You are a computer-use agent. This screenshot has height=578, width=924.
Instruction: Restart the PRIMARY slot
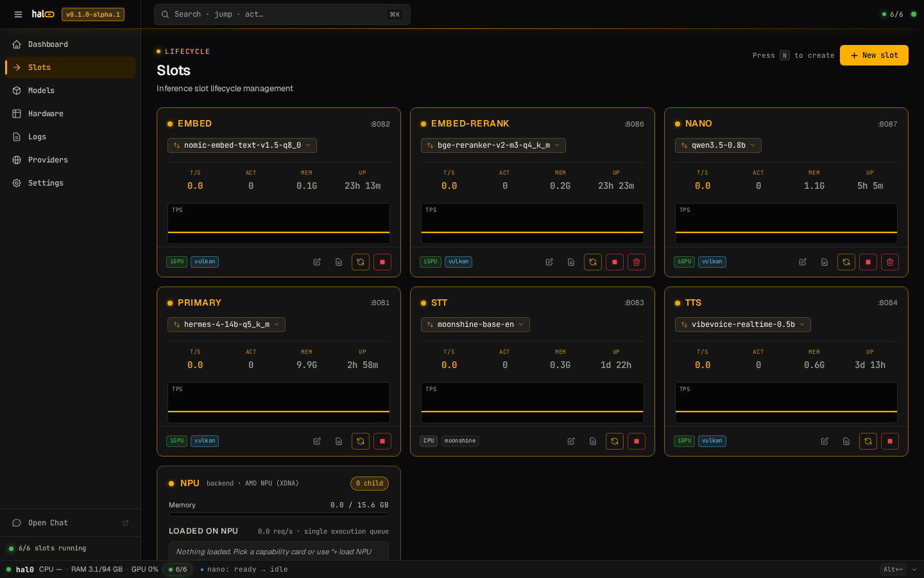click(x=361, y=441)
